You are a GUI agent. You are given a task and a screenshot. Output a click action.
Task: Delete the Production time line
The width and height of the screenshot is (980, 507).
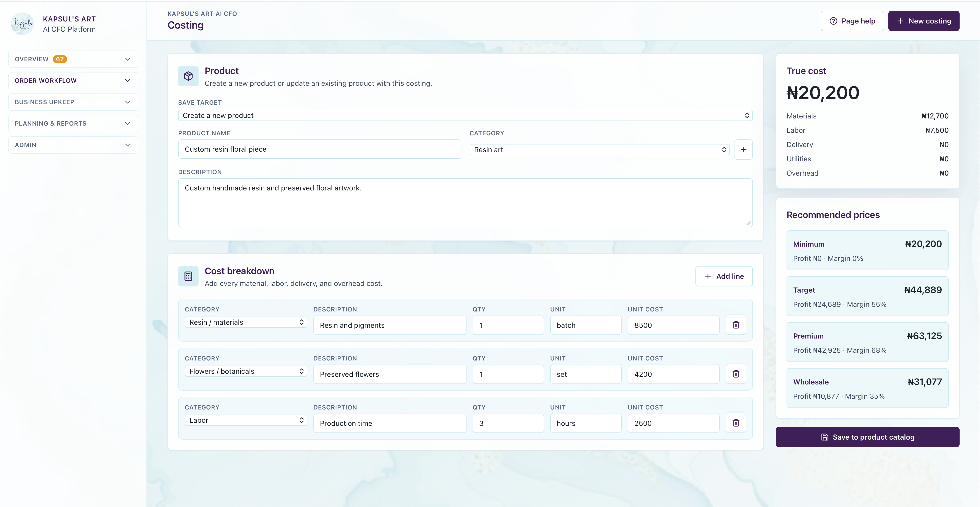(736, 423)
